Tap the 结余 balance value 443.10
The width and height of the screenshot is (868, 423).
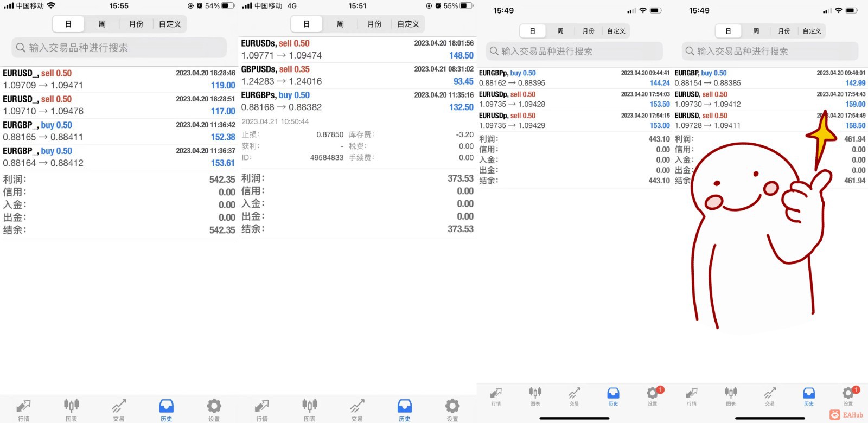point(659,181)
